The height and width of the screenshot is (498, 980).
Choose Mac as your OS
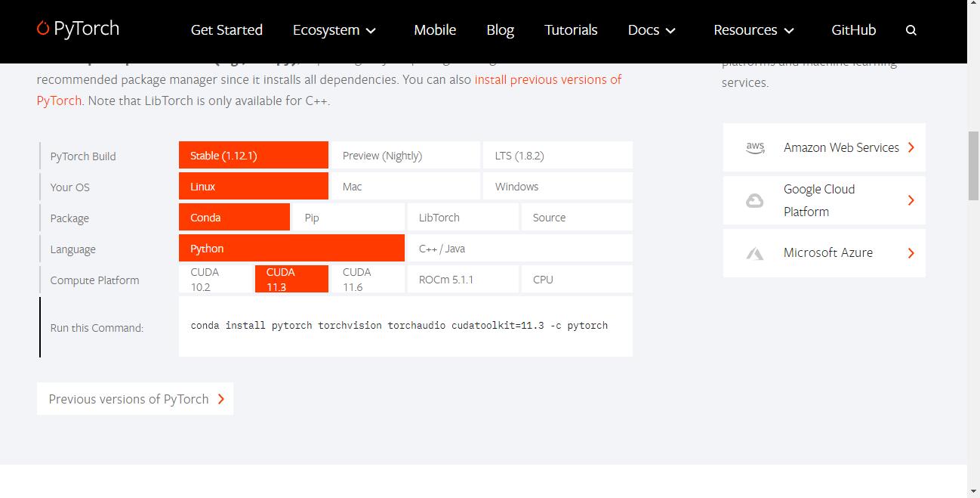click(x=405, y=186)
